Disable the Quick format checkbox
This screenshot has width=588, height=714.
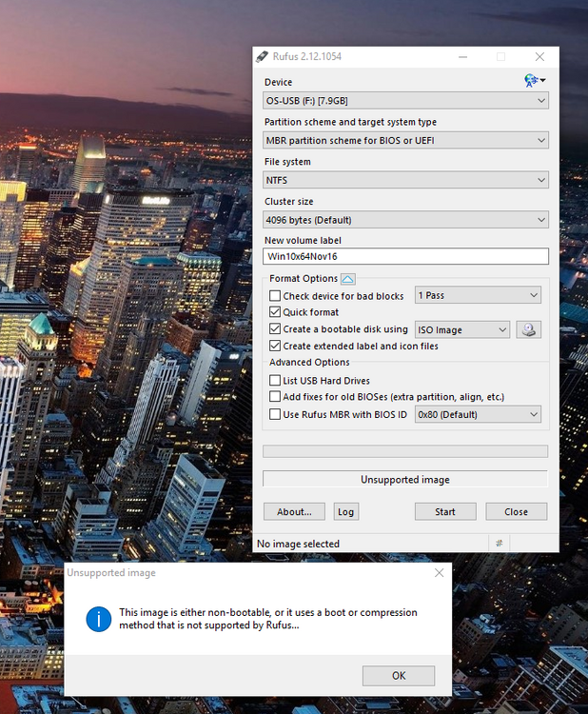coord(275,312)
